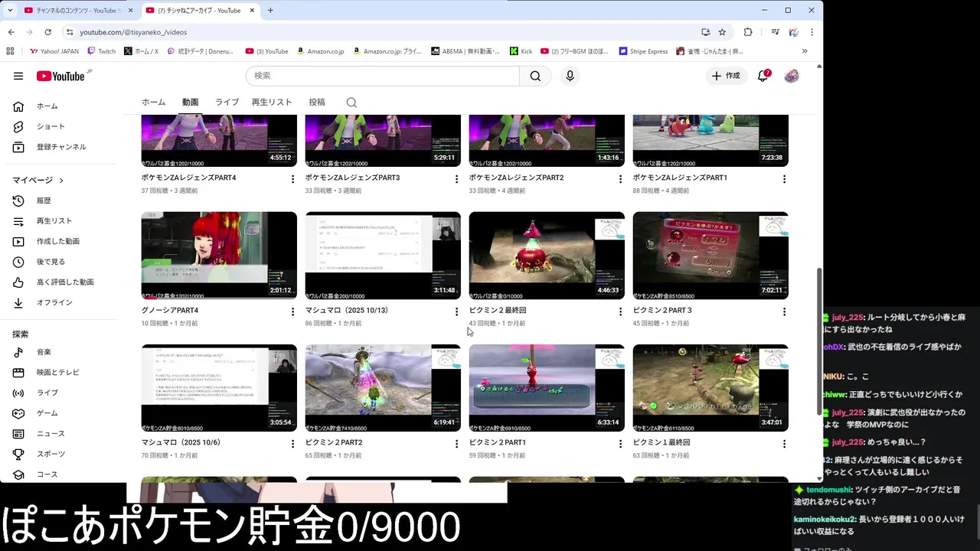Viewport: 980px width, 551px height.
Task: Open the account avatar menu
Action: click(x=792, y=76)
